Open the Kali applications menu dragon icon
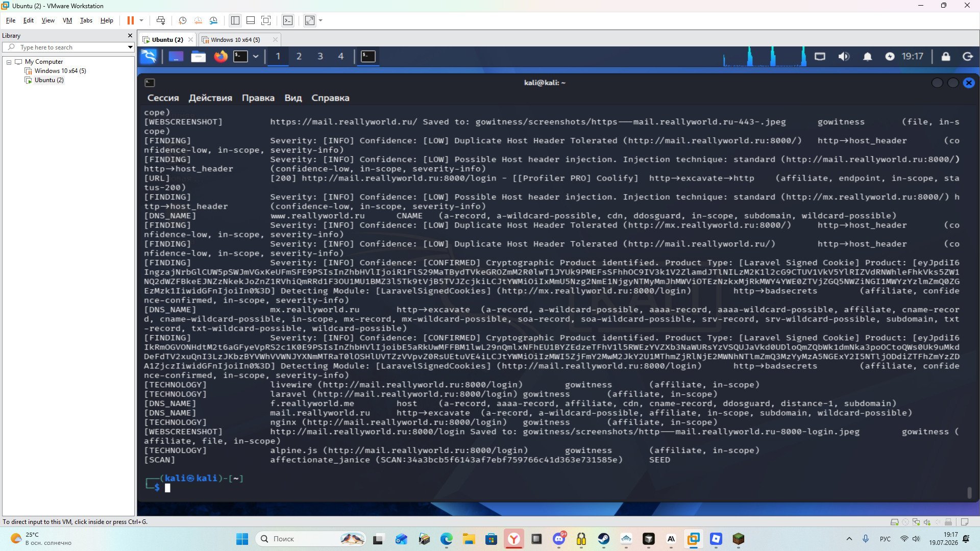980x551 pixels. tap(149, 56)
